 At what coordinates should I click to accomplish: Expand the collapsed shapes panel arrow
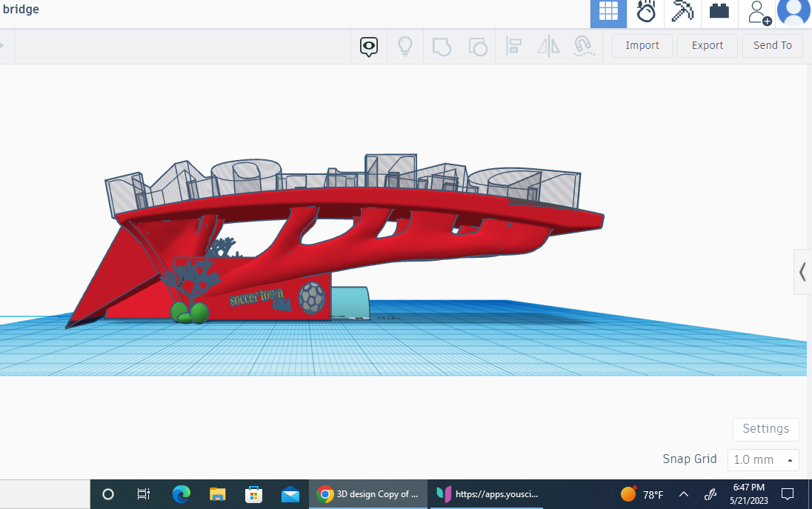(802, 272)
